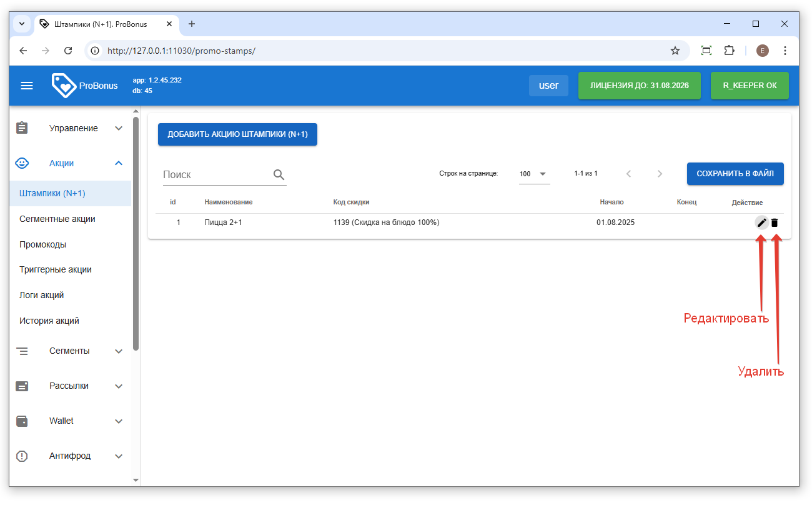
Task: Collapse the Акции menu section
Action: pos(119,163)
